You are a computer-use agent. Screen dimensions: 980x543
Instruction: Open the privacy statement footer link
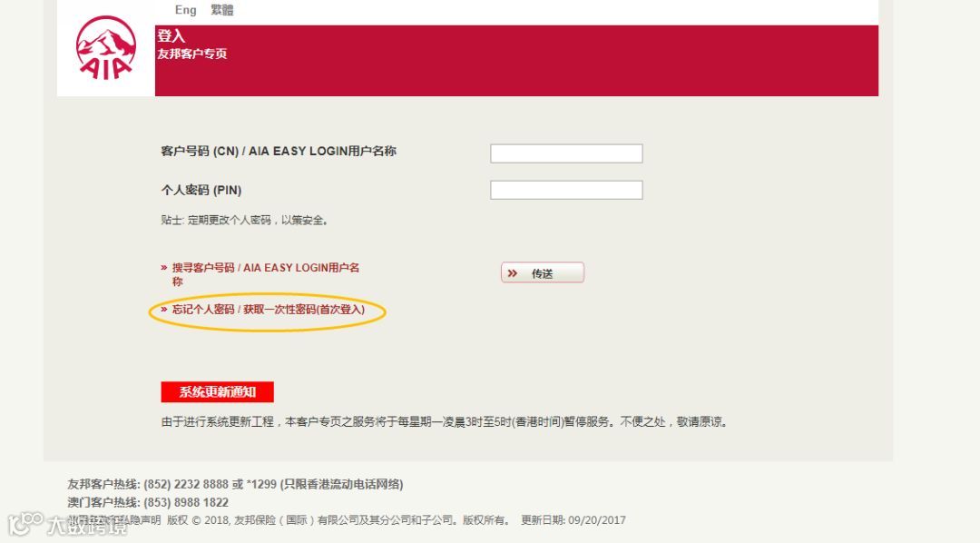[114, 520]
